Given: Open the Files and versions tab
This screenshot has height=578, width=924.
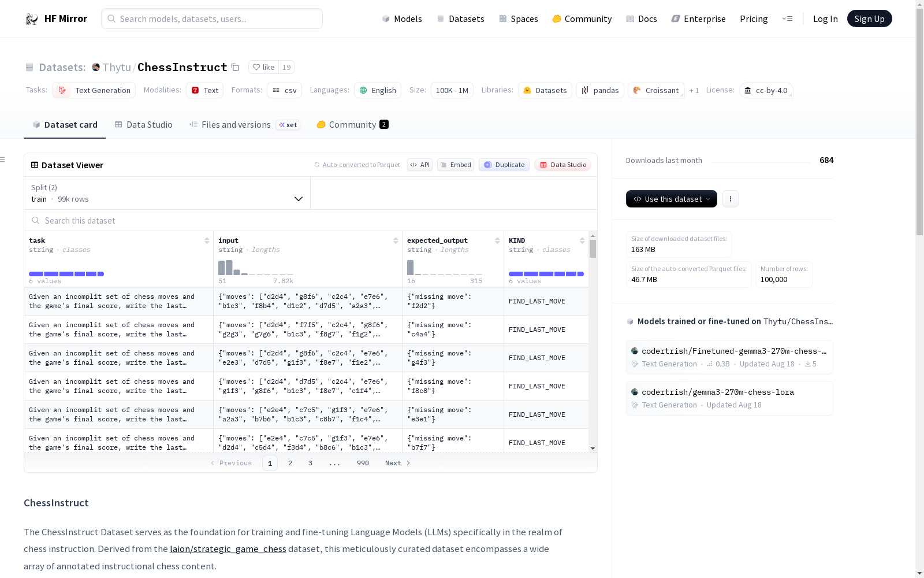Looking at the screenshot, I should click(244, 125).
